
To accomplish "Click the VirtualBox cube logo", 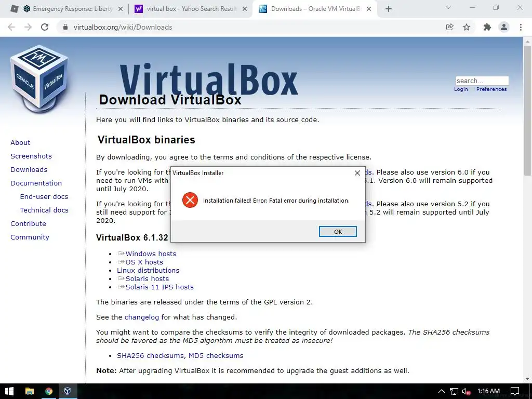I will [x=39, y=79].
